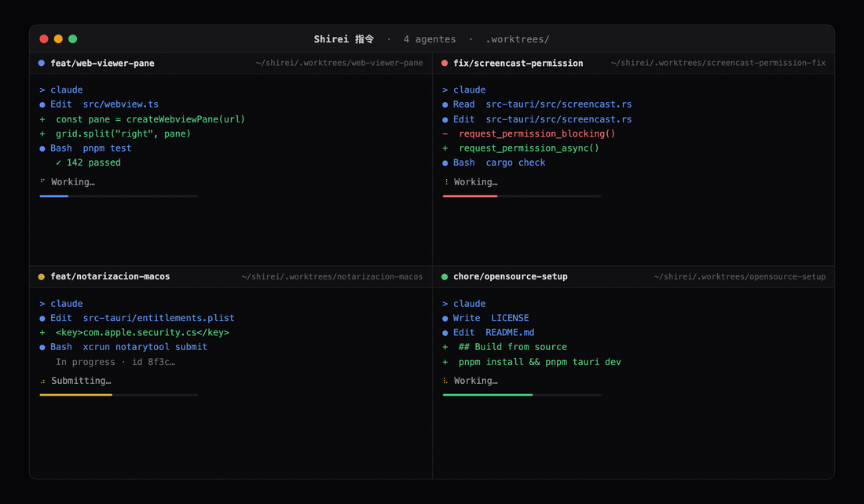Click the yellow status dot beside feat/notarizacion-macos
This screenshot has width=864, height=504.
pyautogui.click(x=42, y=276)
